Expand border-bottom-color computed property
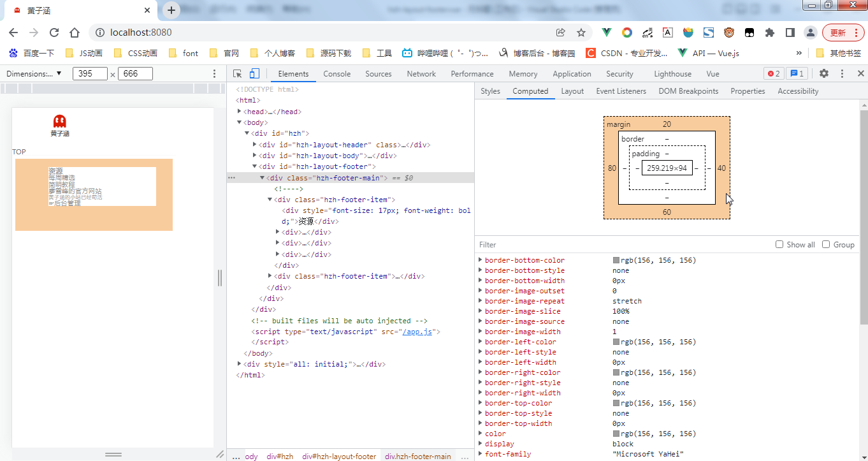The height and width of the screenshot is (461, 868). (481, 260)
